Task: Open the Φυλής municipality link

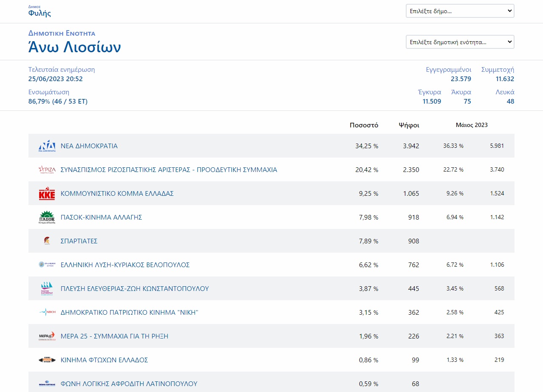Action: 40,13
